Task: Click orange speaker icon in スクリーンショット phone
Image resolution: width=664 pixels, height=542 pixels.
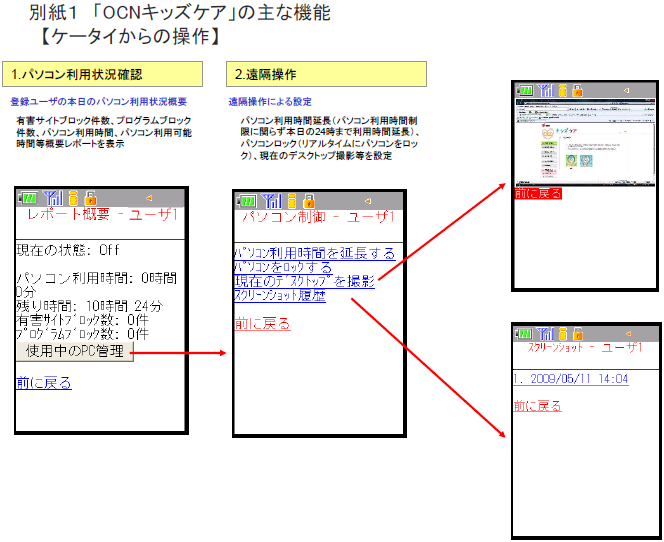Action: 628,334
